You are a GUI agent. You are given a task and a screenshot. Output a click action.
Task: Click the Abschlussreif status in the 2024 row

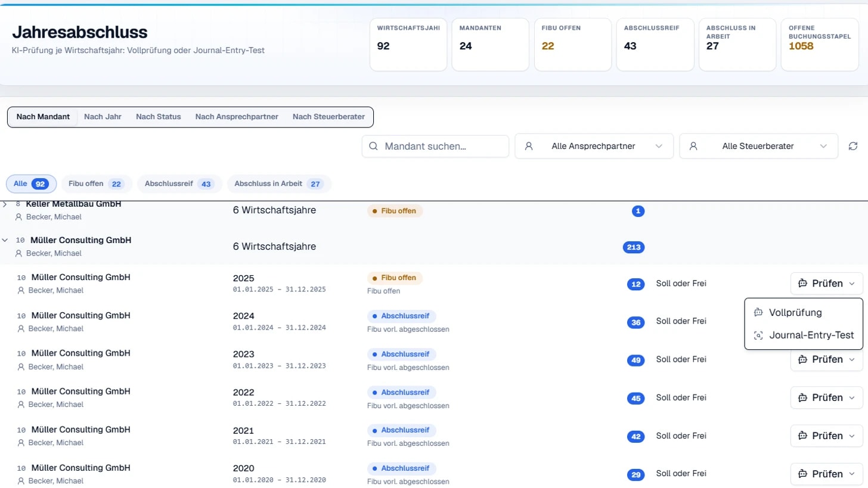point(402,316)
